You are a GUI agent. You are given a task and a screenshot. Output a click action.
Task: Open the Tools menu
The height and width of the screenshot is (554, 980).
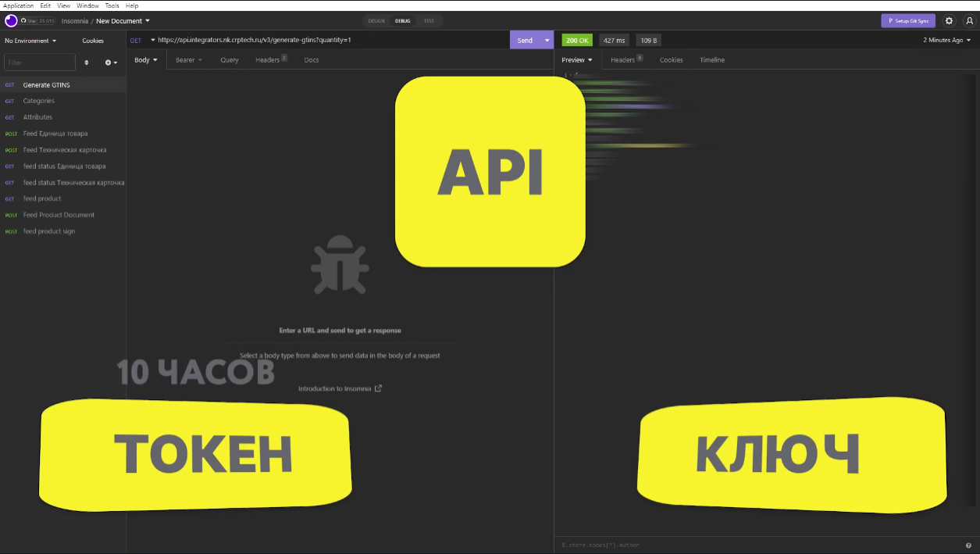pos(112,5)
